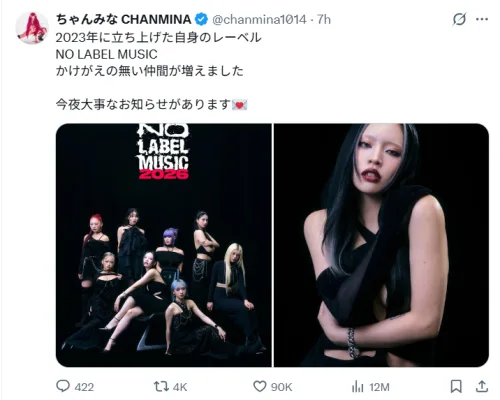The image size is (500, 400).
Task: Click the blue verified badge
Action: [x=201, y=19]
